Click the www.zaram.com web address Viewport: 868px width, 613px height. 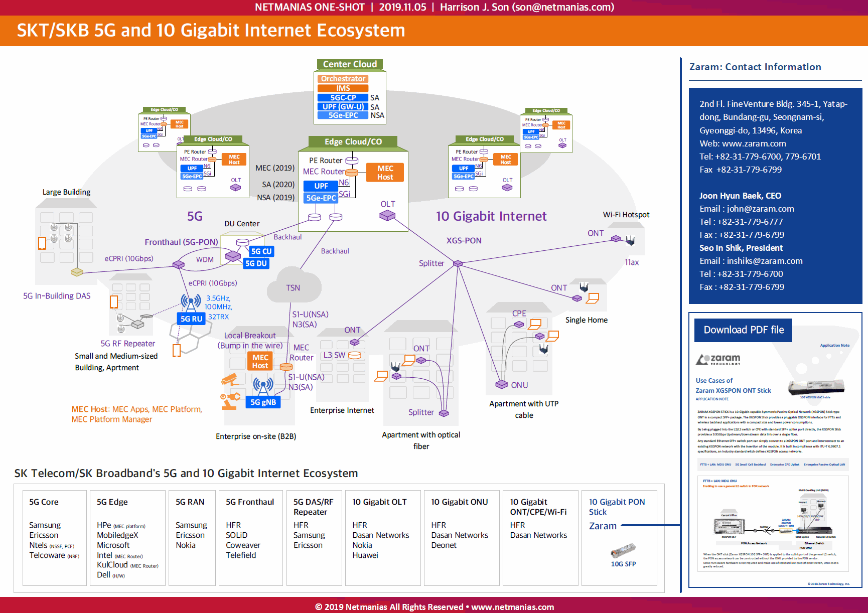click(754, 143)
